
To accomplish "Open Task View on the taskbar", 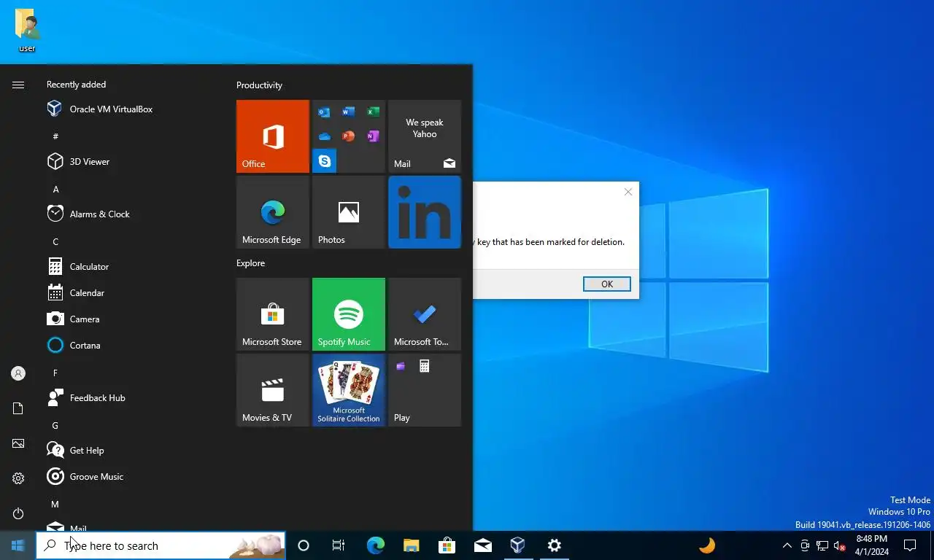I will pos(339,545).
